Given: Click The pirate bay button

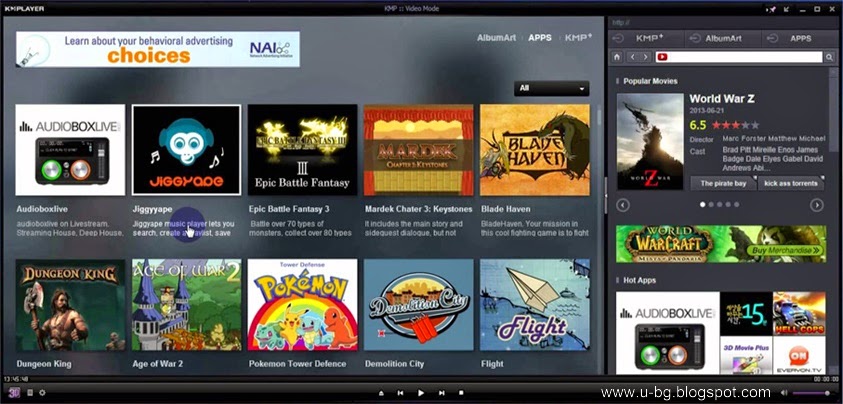Looking at the screenshot, I should [723, 183].
